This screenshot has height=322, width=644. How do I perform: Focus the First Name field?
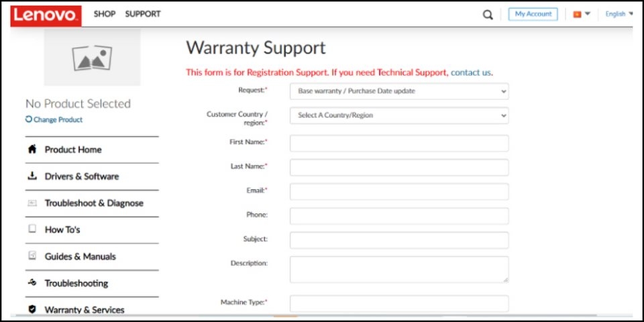pos(398,144)
